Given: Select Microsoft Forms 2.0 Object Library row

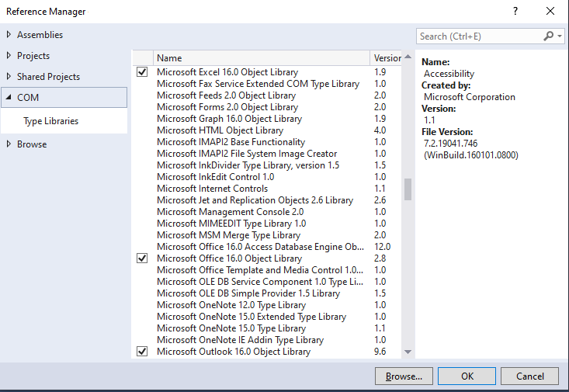Looking at the screenshot, I should (x=266, y=106).
